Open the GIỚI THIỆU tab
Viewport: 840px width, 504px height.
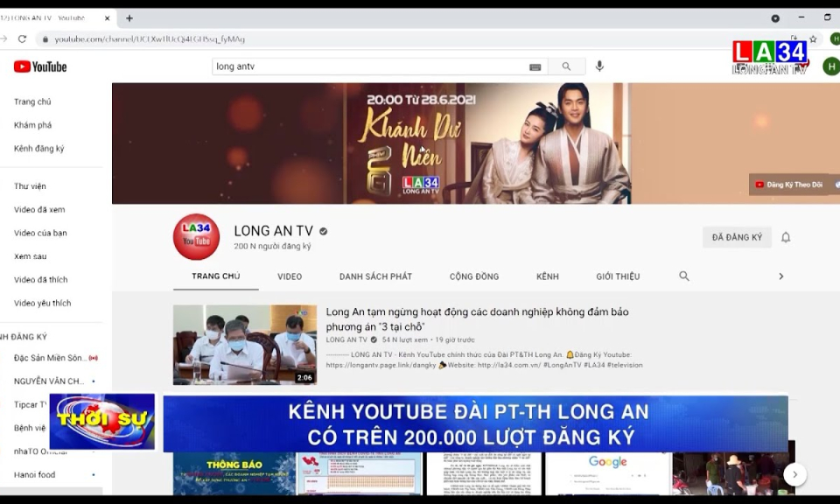[618, 276]
